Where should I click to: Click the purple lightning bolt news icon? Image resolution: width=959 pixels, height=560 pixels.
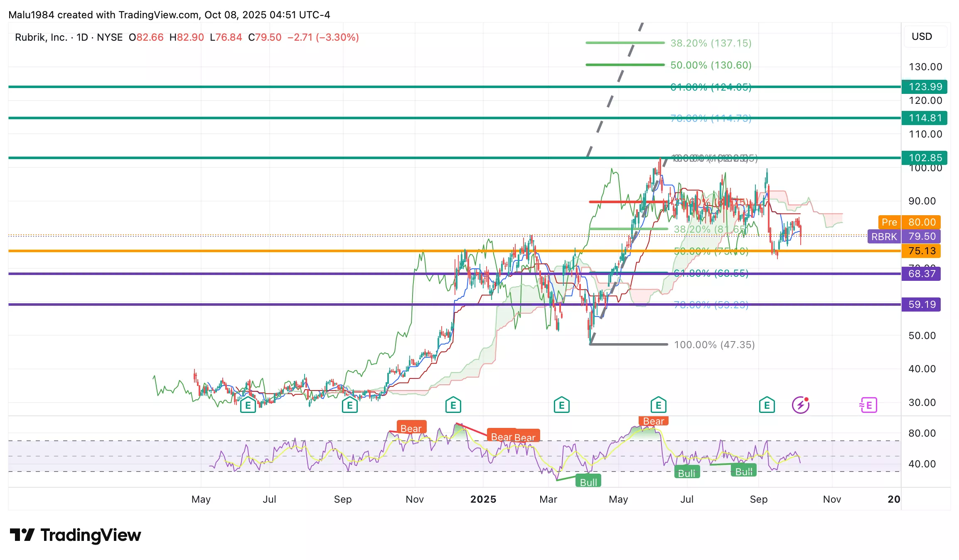[800, 405]
